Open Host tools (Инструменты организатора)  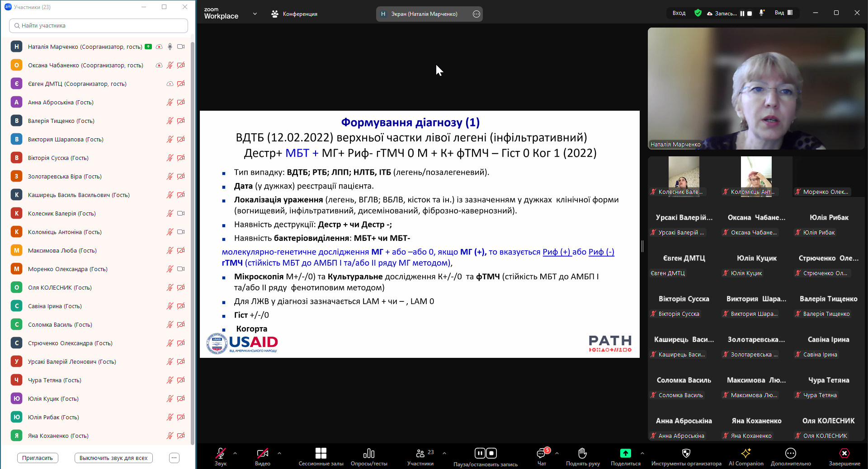point(686,453)
